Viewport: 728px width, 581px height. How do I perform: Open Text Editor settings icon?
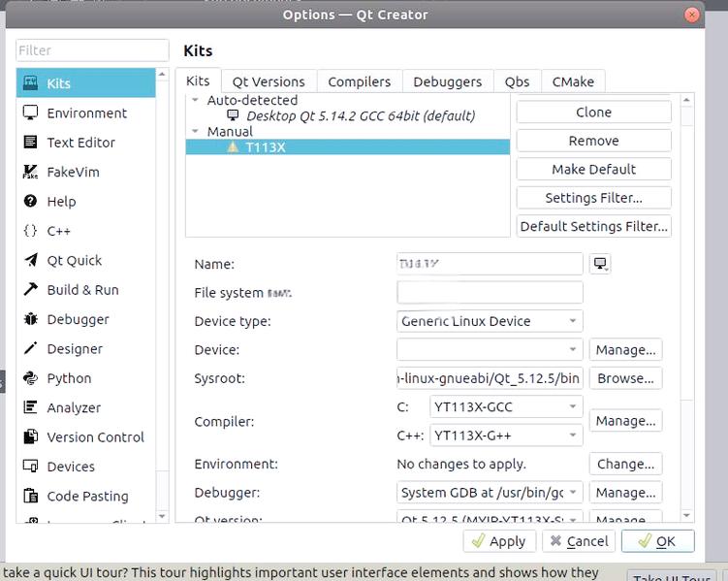tap(31, 143)
